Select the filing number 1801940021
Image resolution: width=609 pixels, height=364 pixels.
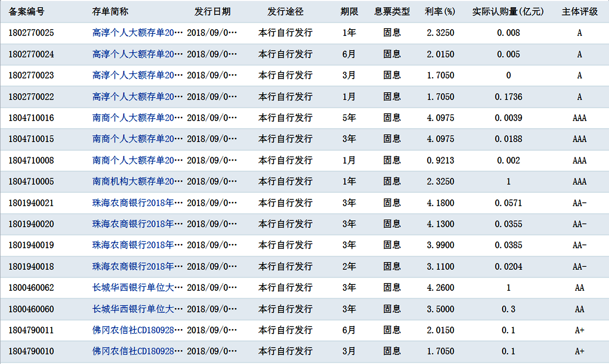(x=31, y=203)
